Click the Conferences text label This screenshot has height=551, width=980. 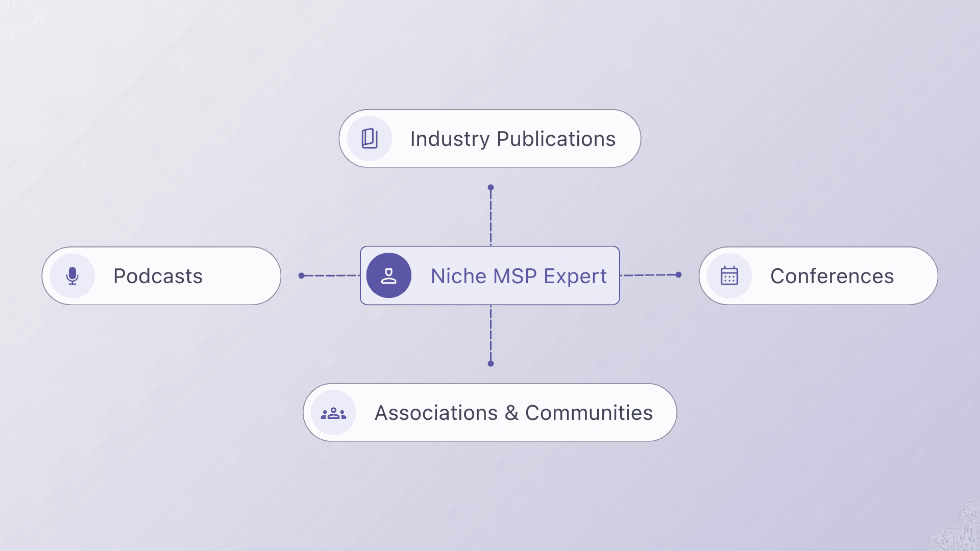tap(832, 276)
